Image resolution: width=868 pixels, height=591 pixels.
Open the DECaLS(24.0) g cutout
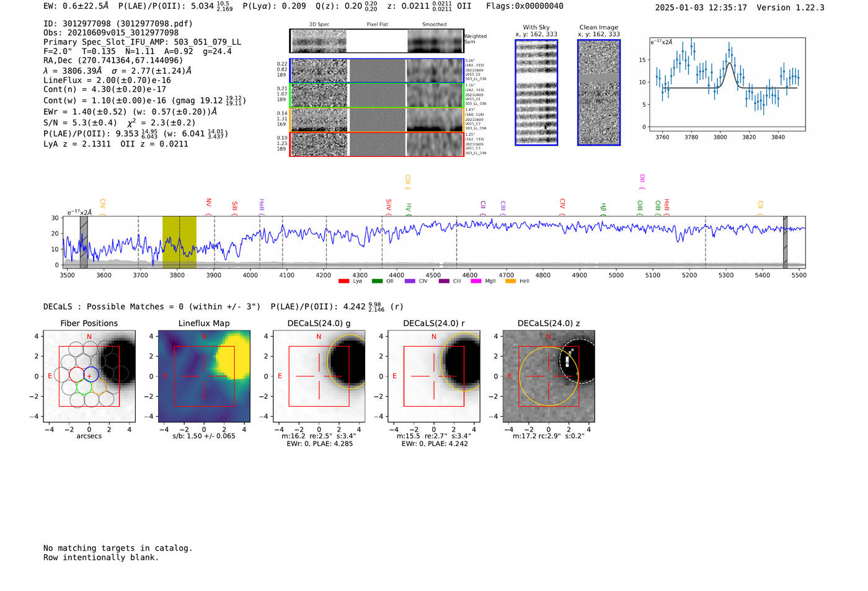click(319, 376)
